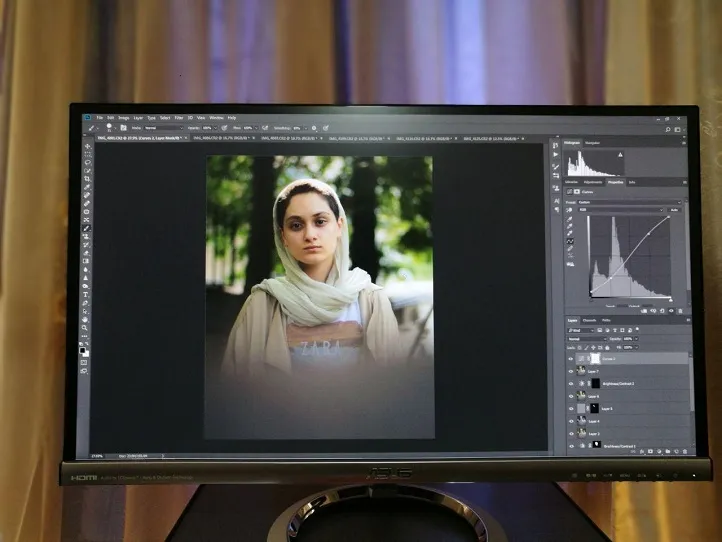Switch to the Adjustments tab
The width and height of the screenshot is (722, 542).
[593, 182]
